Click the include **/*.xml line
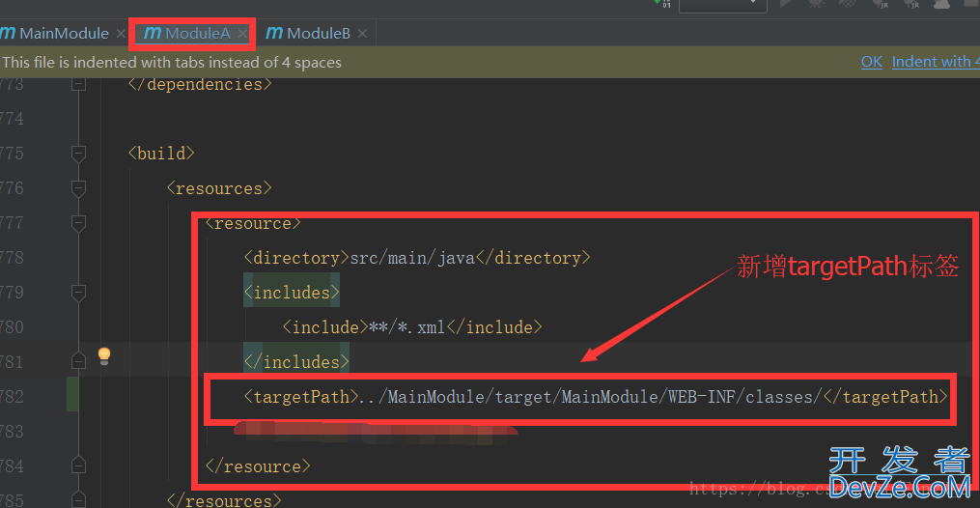Image resolution: width=980 pixels, height=508 pixels. (412, 327)
